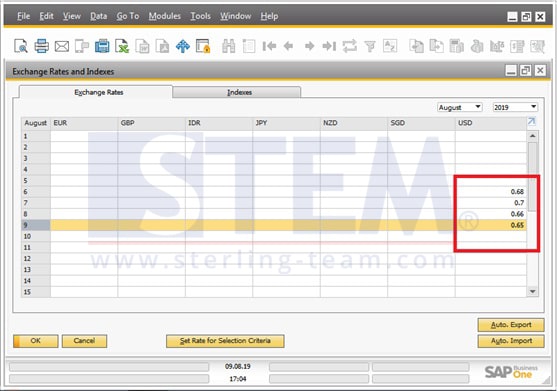The width and height of the screenshot is (557, 391).
Task: Click the USD cell showing 0.66
Action: pyautogui.click(x=491, y=214)
